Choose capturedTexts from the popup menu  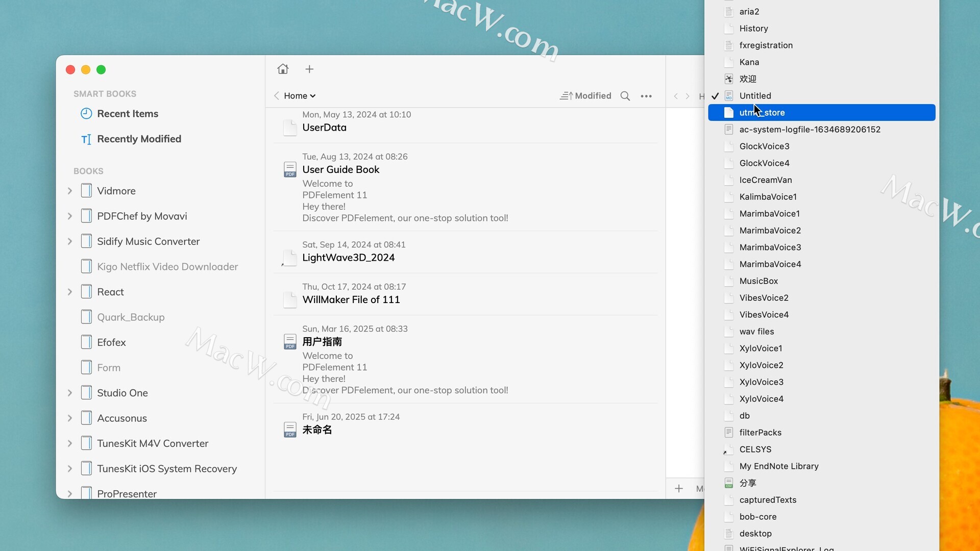pyautogui.click(x=822, y=499)
